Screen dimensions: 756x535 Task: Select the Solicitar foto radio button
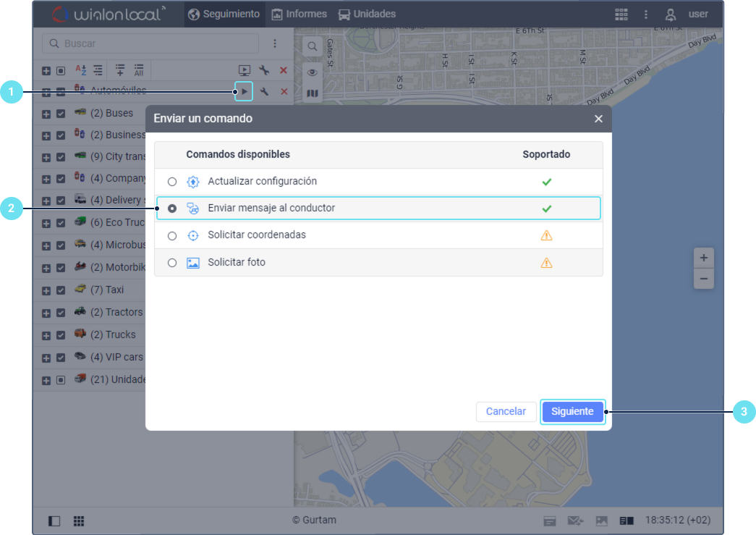point(172,263)
